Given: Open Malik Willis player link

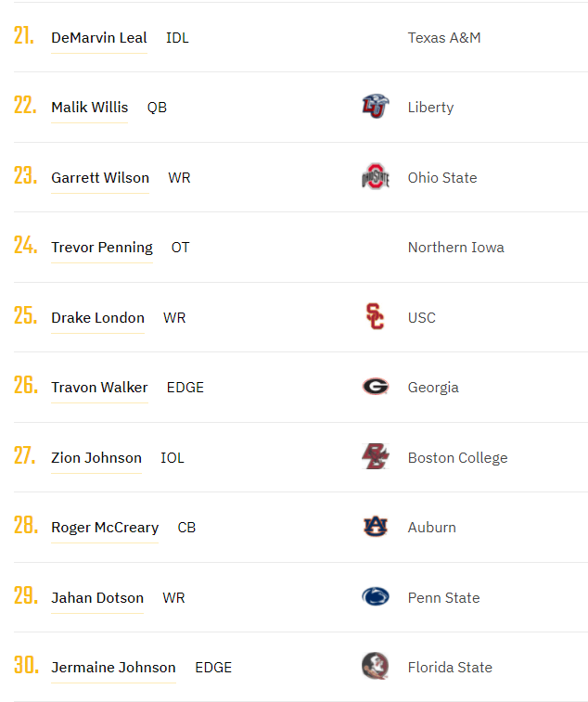Looking at the screenshot, I should [x=90, y=108].
